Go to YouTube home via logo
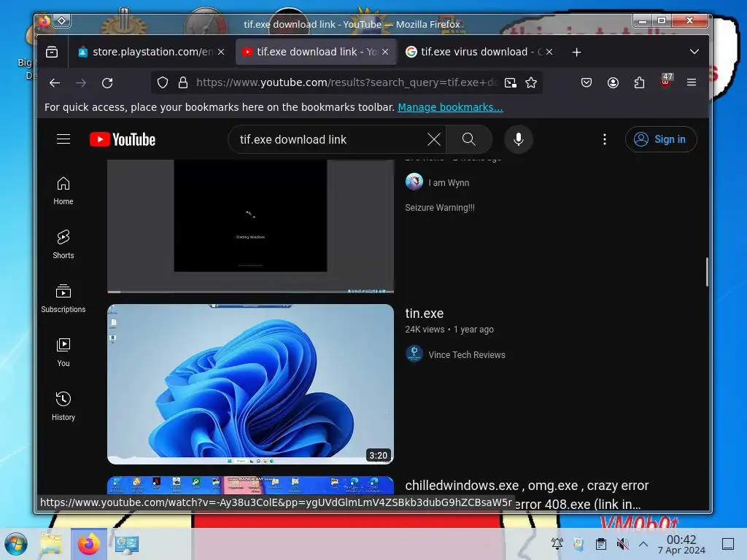Image resolution: width=747 pixels, height=560 pixels. (x=123, y=139)
